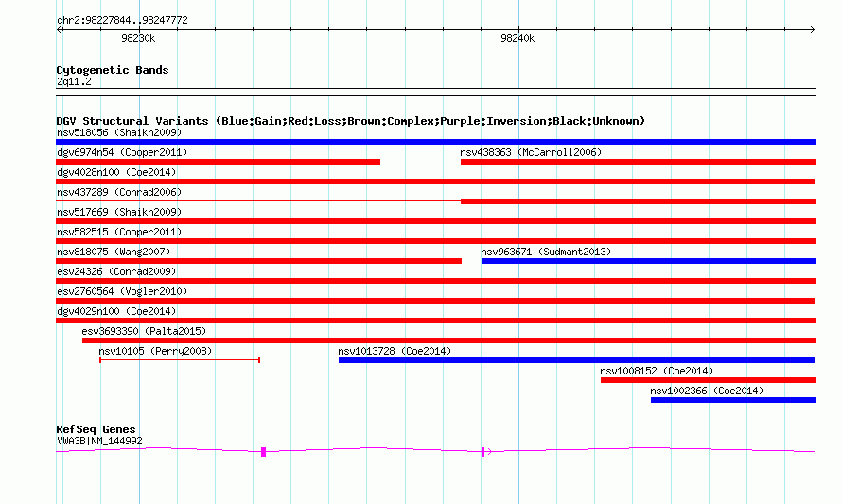Click the esv24326 (Conrad2009) red bar
This screenshot has height=504, width=842.
click(x=435, y=281)
